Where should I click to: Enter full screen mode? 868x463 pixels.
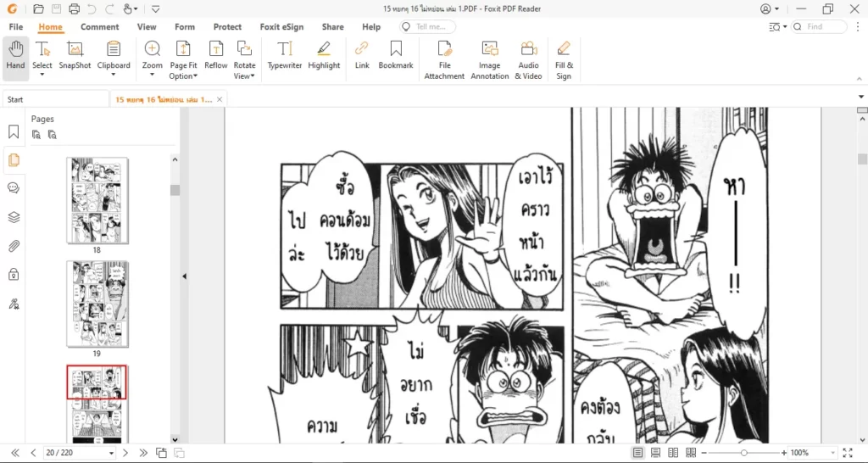pos(848,453)
